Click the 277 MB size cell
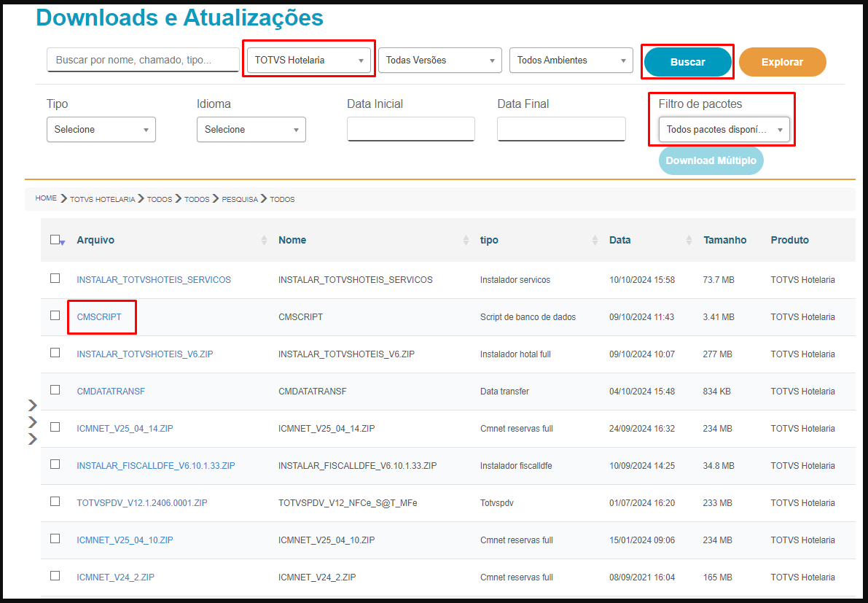The width and height of the screenshot is (868, 603). pos(717,354)
